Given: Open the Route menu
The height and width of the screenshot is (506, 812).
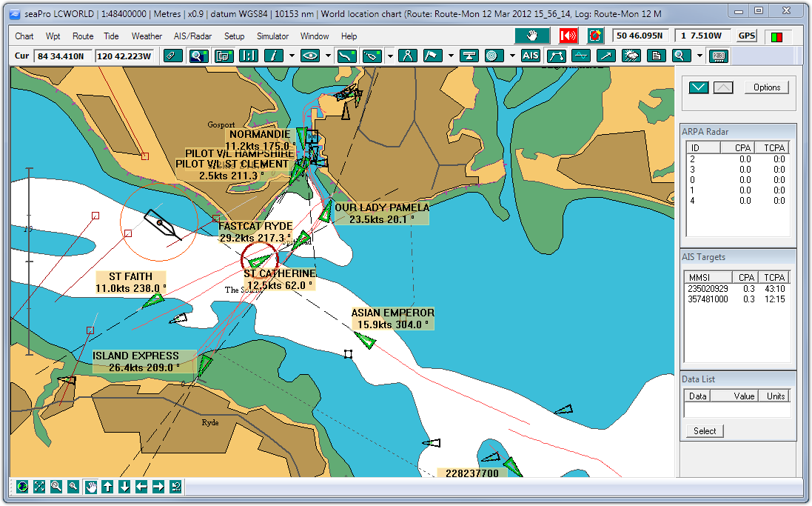Looking at the screenshot, I should click(x=83, y=36).
